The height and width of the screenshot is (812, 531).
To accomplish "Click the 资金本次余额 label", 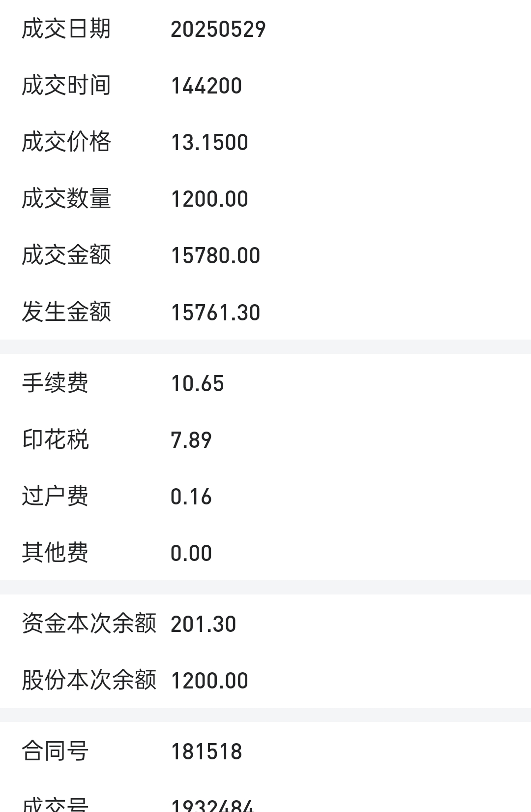I will pyautogui.click(x=89, y=624).
